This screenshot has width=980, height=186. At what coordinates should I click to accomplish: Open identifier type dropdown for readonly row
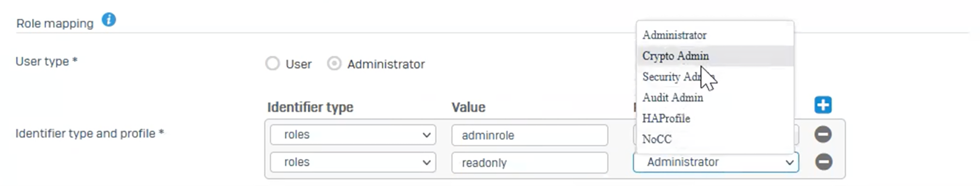click(353, 162)
